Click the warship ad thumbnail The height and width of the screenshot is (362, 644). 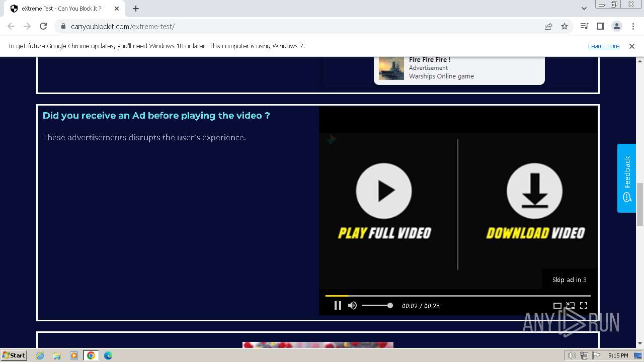[391, 68]
